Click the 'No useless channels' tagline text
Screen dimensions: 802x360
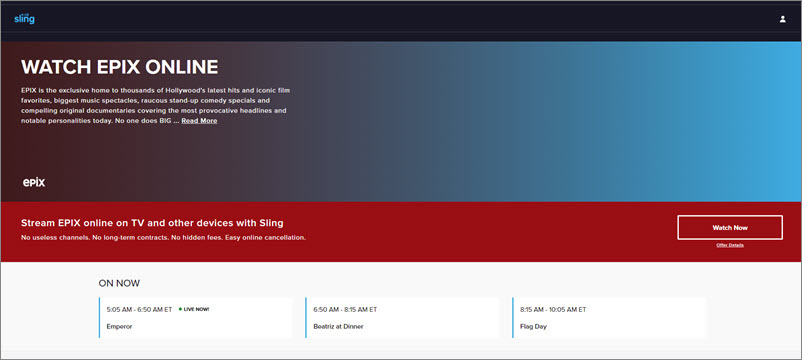pos(164,238)
